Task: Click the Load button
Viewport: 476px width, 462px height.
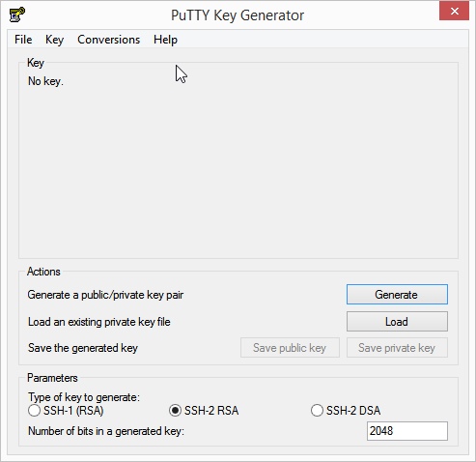Action: click(x=397, y=322)
